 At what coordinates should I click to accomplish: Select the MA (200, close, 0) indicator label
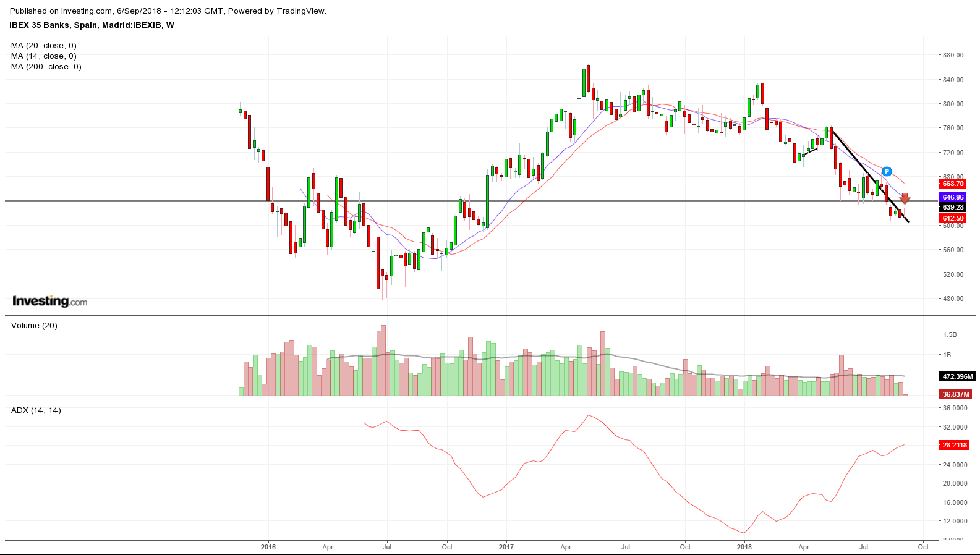tap(46, 67)
